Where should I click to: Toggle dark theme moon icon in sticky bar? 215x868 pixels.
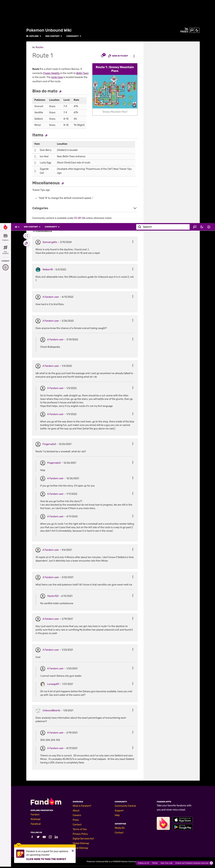coord(201,227)
